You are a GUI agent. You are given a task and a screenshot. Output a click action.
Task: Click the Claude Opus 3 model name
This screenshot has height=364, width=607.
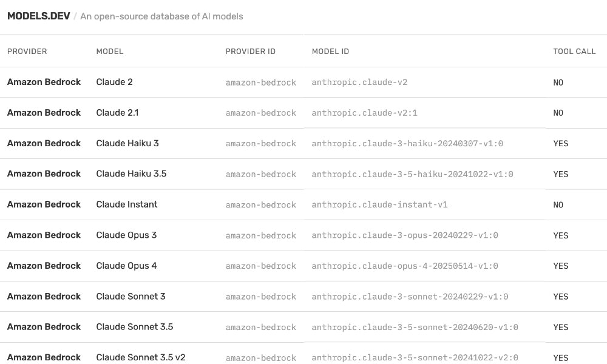click(x=126, y=235)
